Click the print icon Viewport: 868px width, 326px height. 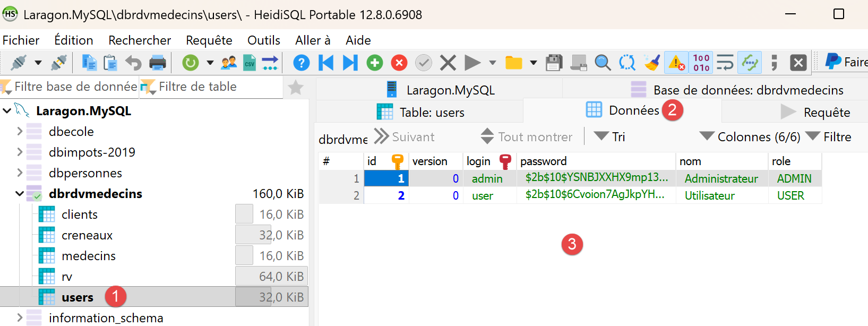tap(158, 63)
